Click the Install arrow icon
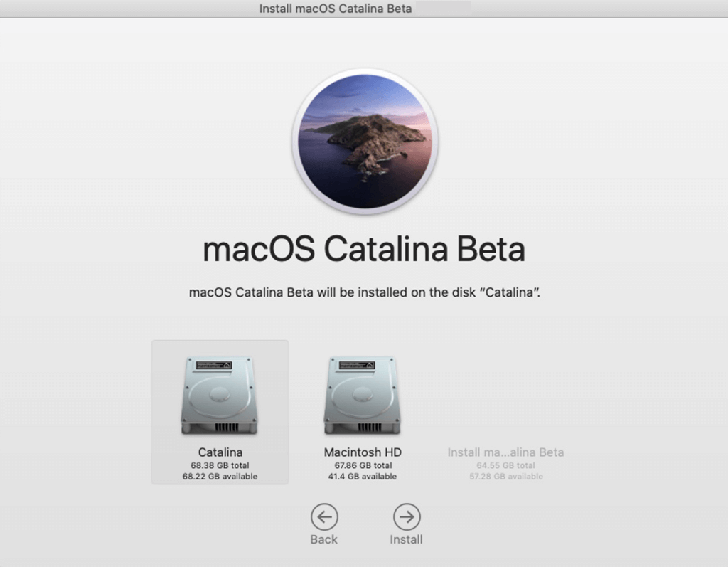This screenshot has width=728, height=567. pos(407,516)
